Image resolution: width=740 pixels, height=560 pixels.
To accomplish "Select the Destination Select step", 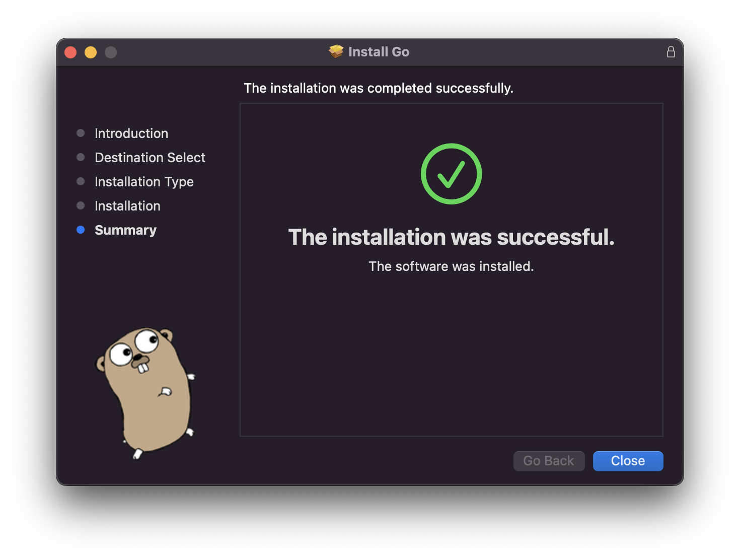I will [150, 158].
